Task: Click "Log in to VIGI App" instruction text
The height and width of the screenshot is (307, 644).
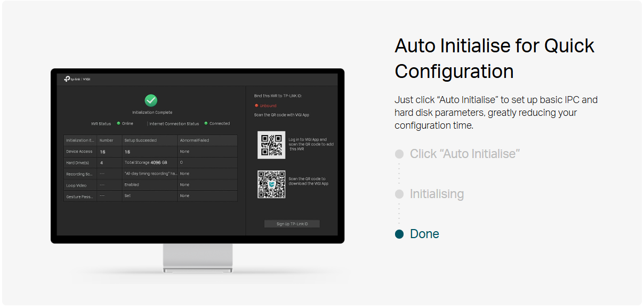Action: tap(311, 144)
